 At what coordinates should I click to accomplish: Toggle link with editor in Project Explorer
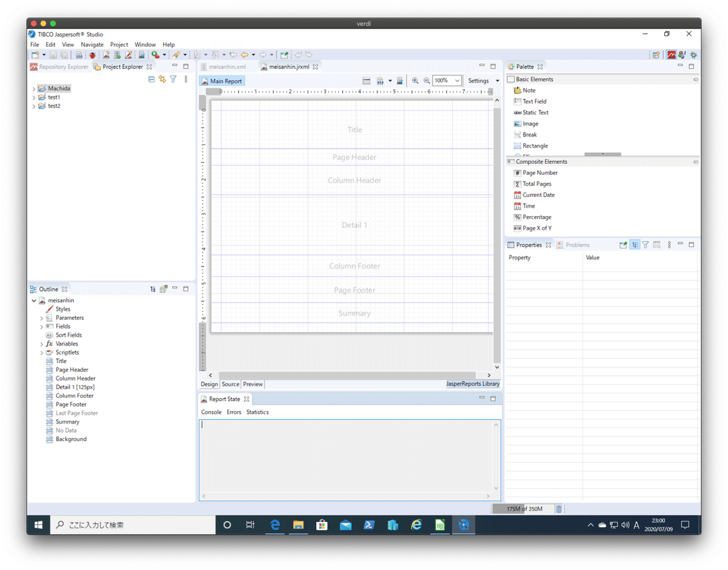click(x=163, y=79)
